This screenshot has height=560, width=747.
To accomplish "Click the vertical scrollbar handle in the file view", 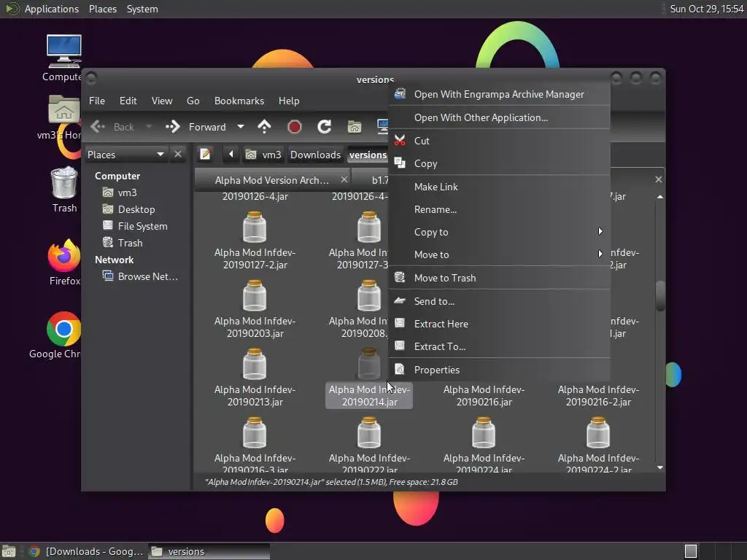I will (x=659, y=296).
